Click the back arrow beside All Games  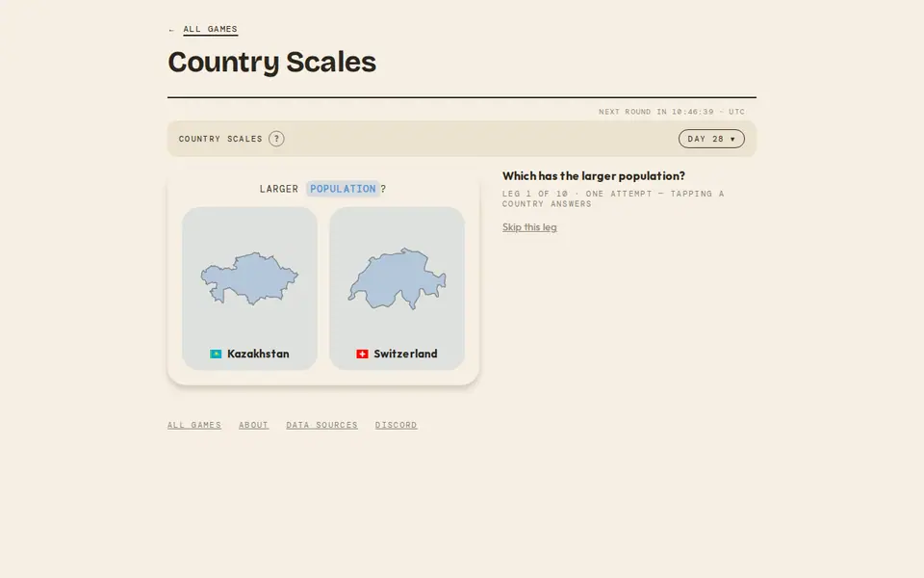click(x=171, y=30)
